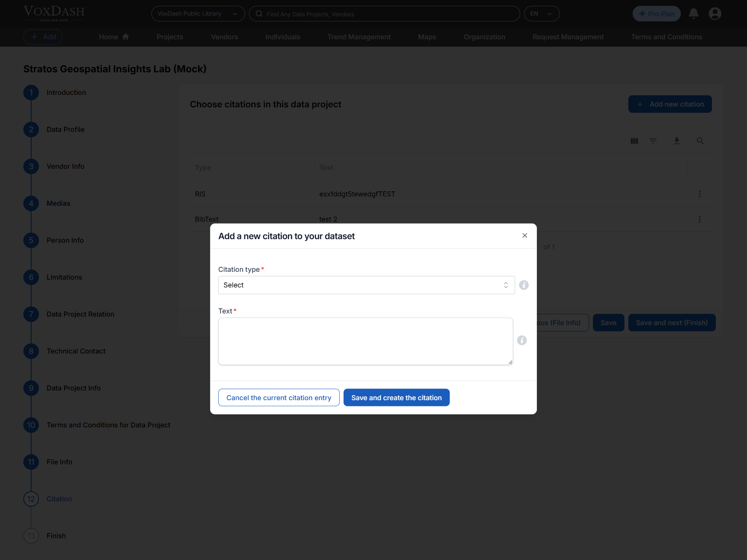Click the info icon next to Citation type
The width and height of the screenshot is (747, 560).
tap(523, 285)
